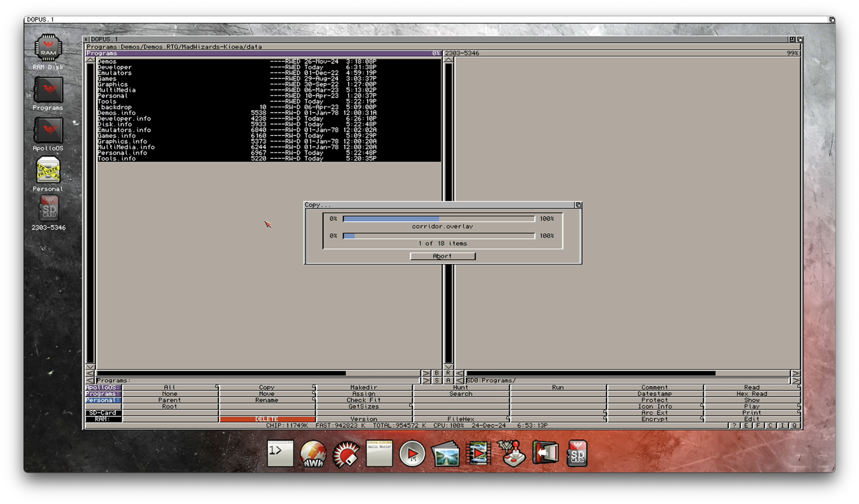This screenshot has width=859, height=504.
Task: Click Abort in the Copy dialog
Action: (x=443, y=256)
